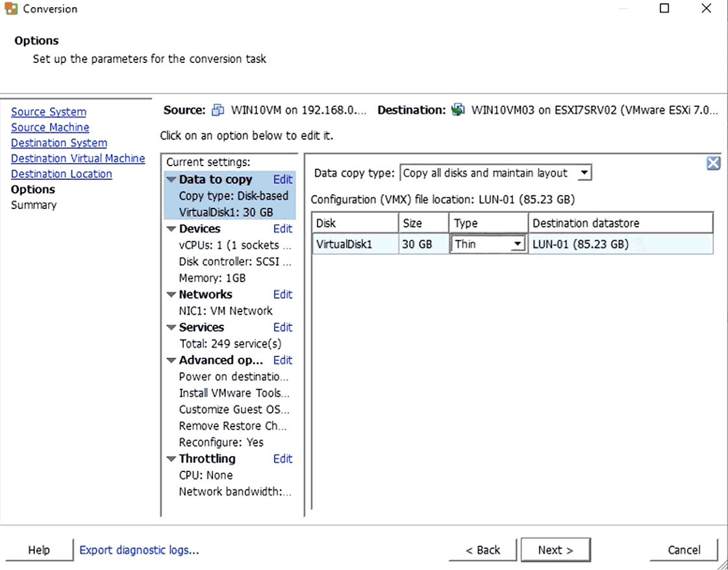This screenshot has width=728, height=570.
Task: Collapse the Advanced options section
Action: (171, 361)
